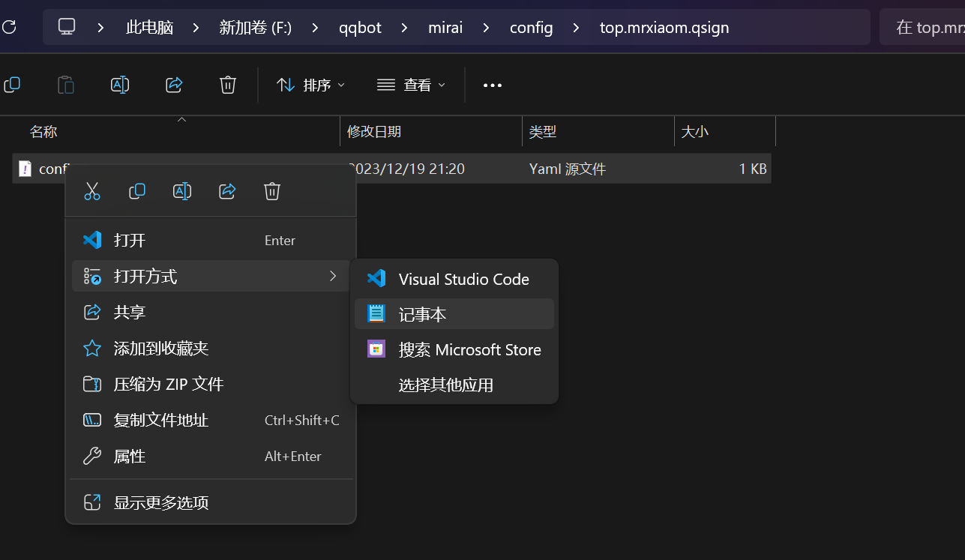This screenshot has width=965, height=560.
Task: Click the toolbar share icon
Action: tap(174, 85)
